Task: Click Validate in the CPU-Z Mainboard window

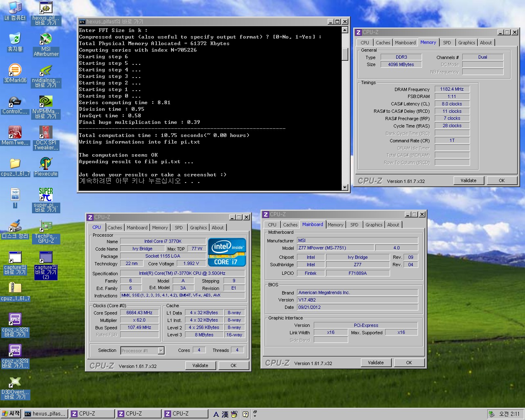Action: 376,363
